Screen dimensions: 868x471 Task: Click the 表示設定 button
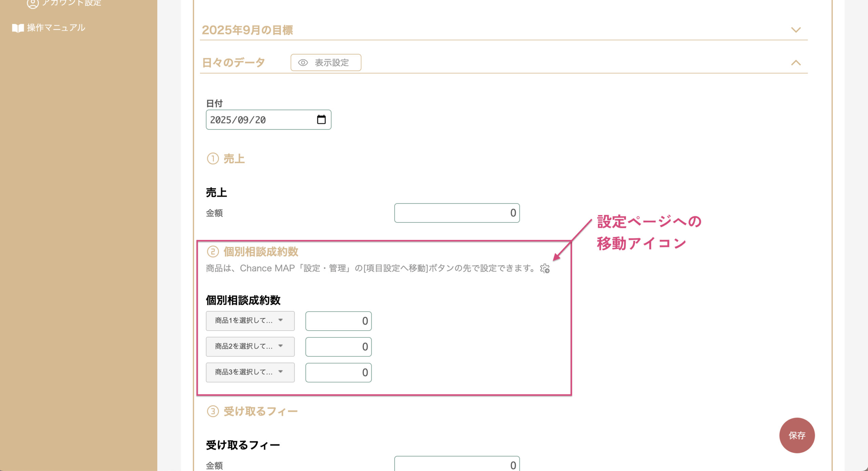pos(325,63)
